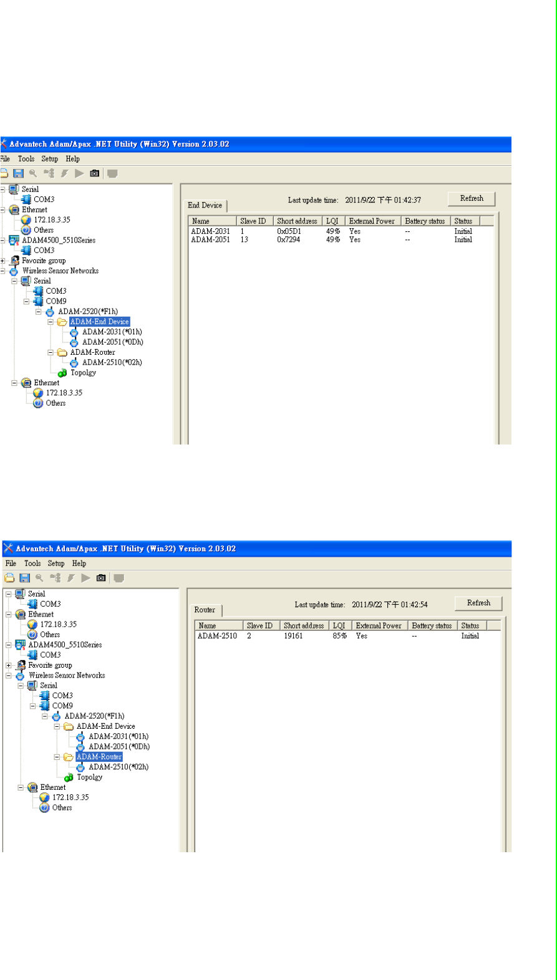Click Refresh in the Router window
The width and height of the screenshot is (557, 980).
point(478,603)
